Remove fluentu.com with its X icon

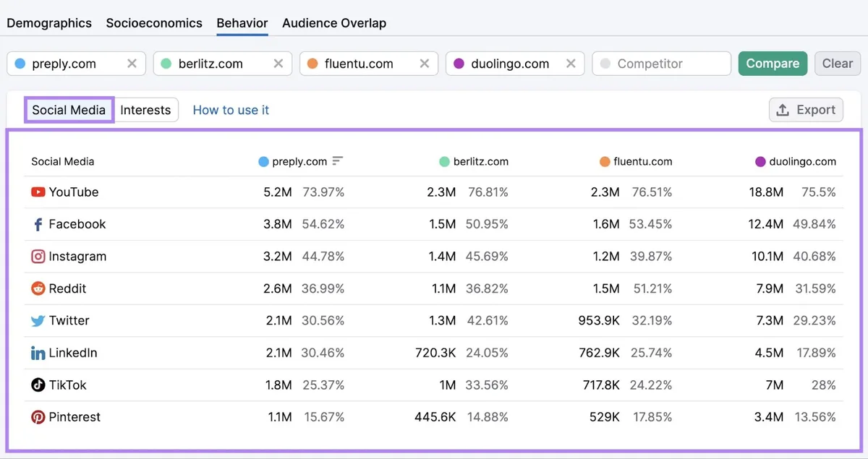[x=425, y=64]
